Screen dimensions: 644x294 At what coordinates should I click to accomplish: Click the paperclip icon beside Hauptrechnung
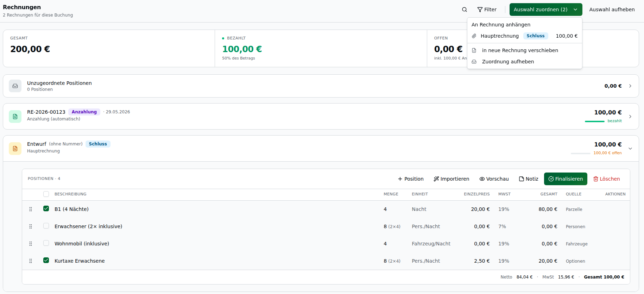tap(474, 36)
